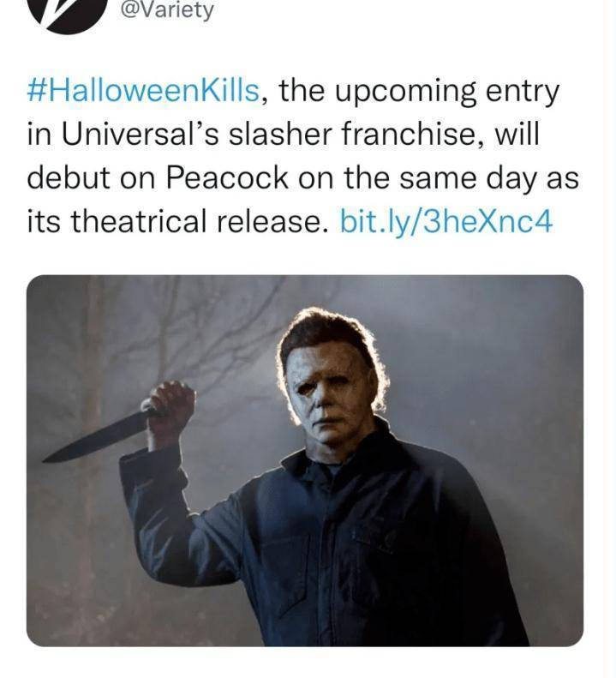This screenshot has width=616, height=678.
Task: Click the white mask in the photo
Action: pyautogui.click(x=326, y=398)
